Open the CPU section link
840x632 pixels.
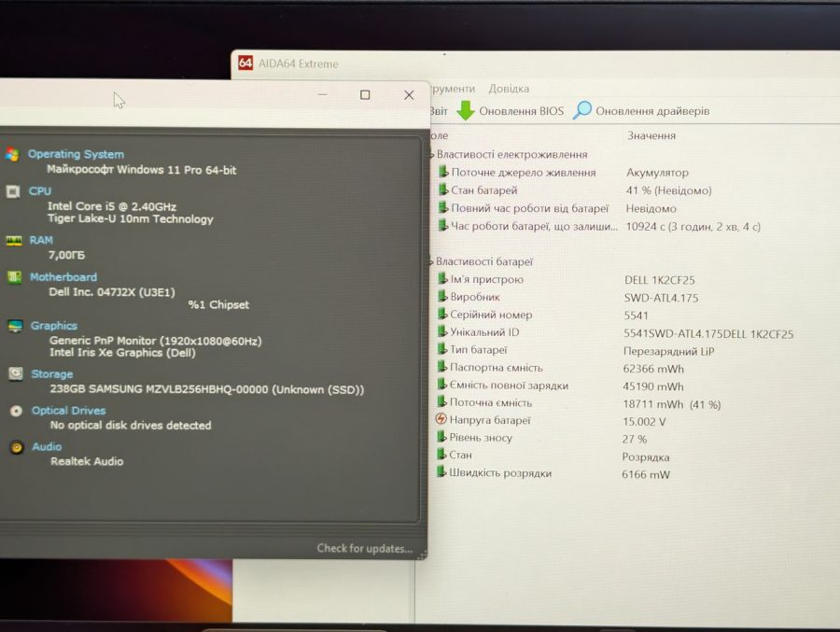40,190
